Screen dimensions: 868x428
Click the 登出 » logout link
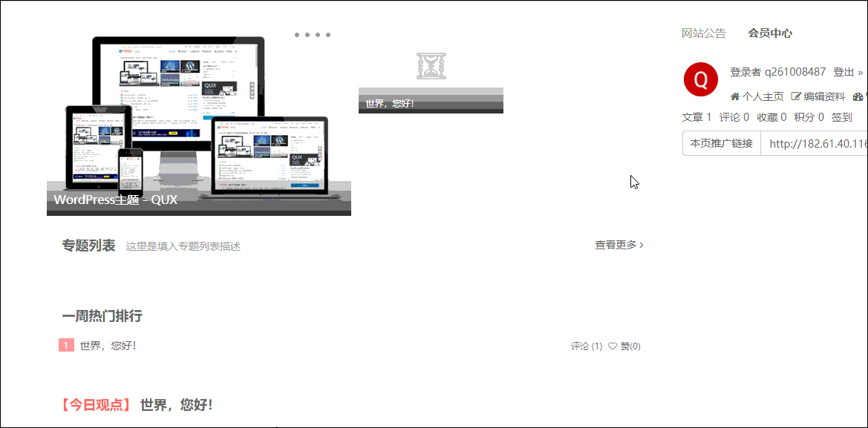point(848,72)
